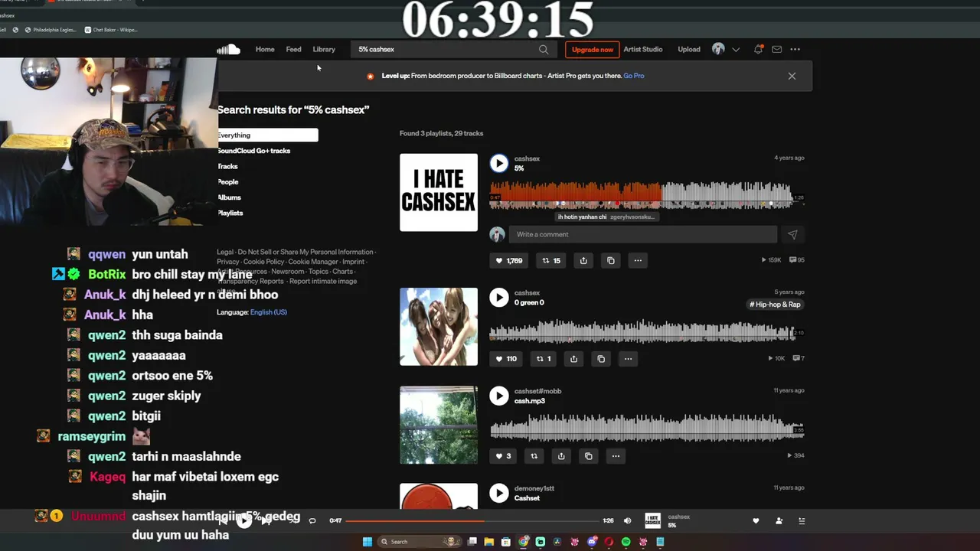Open Discord from the taskbar
Image resolution: width=980 pixels, height=551 pixels.
(592, 542)
